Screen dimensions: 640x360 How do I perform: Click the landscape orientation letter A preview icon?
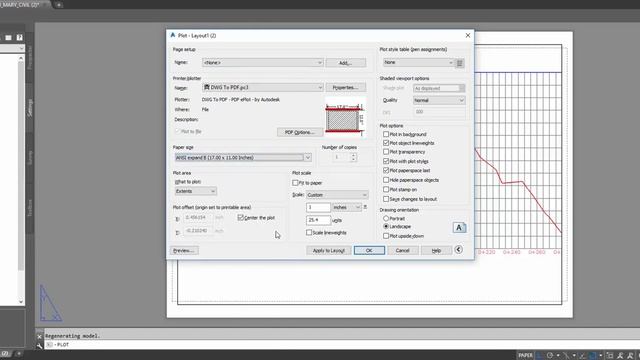[459, 228]
